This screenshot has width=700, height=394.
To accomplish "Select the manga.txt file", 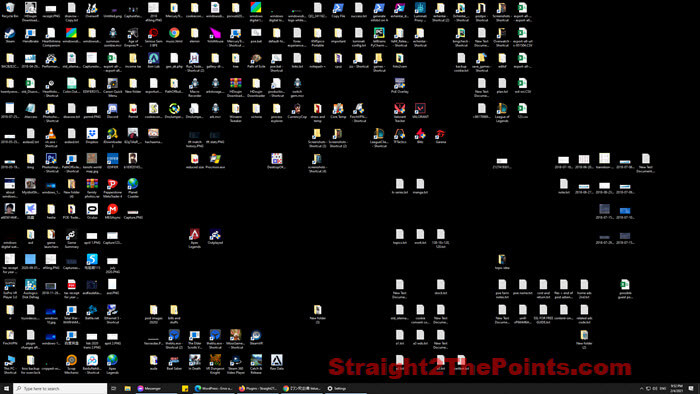I will click(420, 187).
